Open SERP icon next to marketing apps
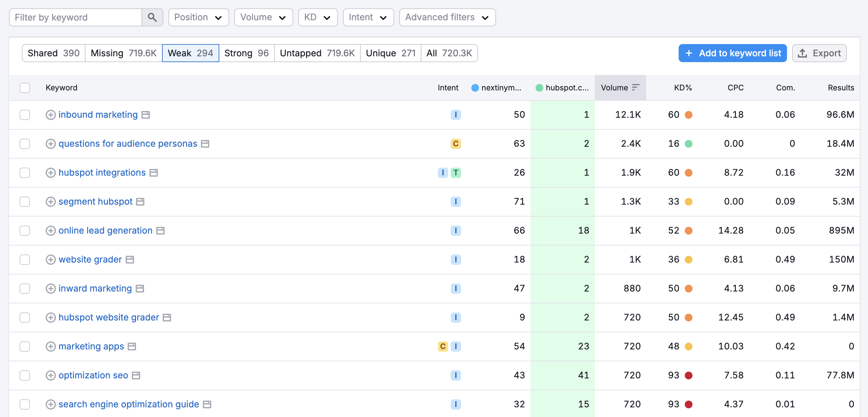 pos(132,347)
